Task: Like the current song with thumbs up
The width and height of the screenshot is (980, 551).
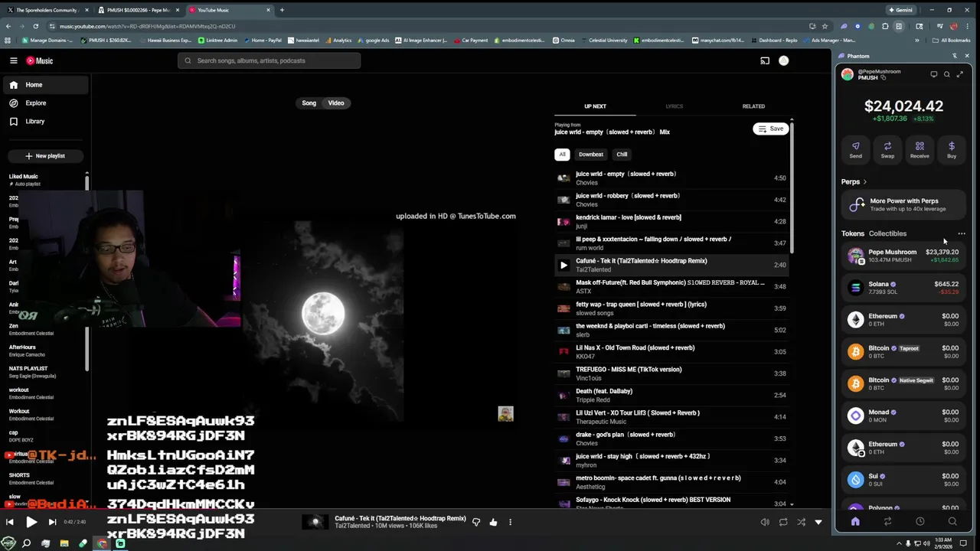Action: (493, 522)
